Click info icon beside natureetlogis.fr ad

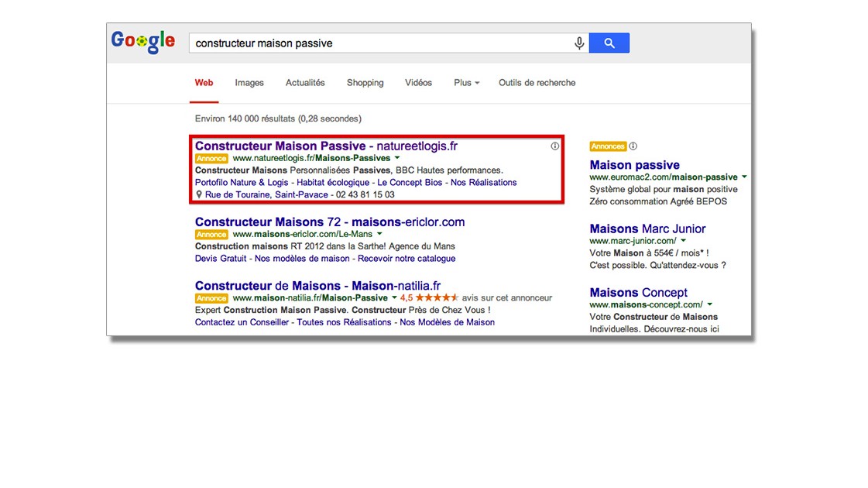[554, 146]
